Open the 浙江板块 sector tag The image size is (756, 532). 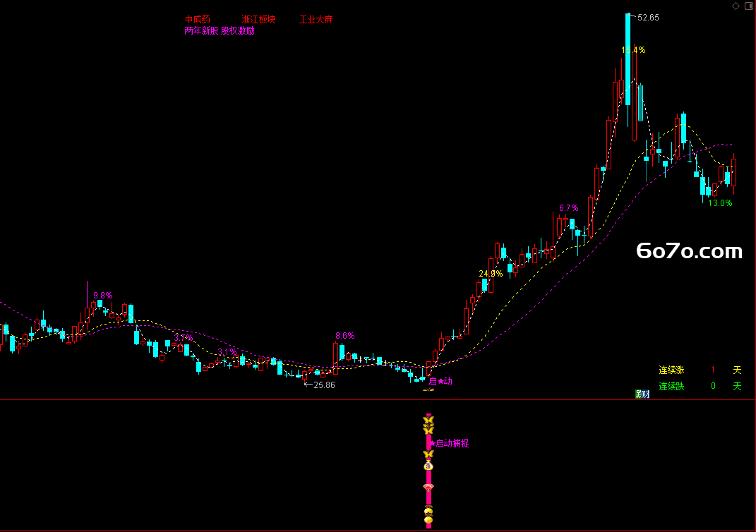pos(258,19)
